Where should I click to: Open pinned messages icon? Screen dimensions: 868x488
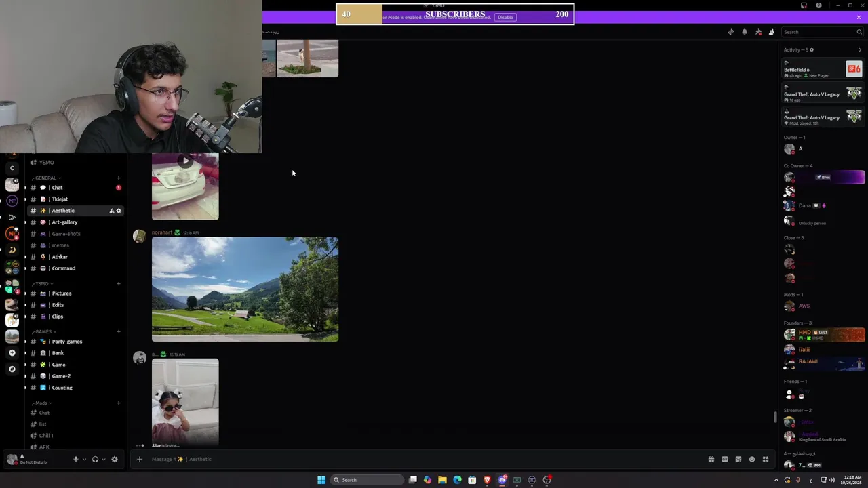pyautogui.click(x=758, y=32)
